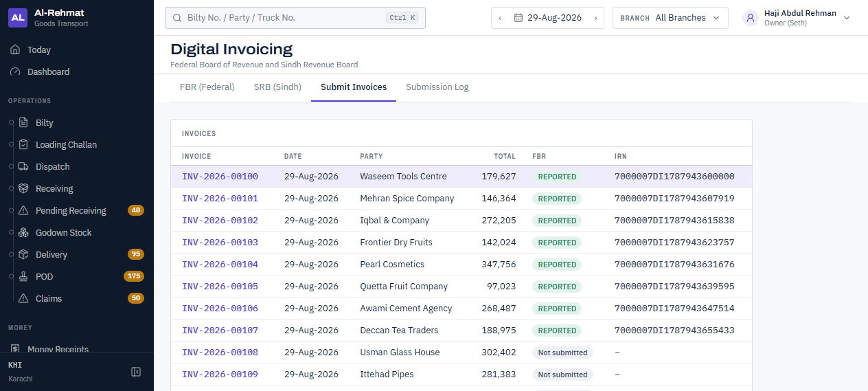Open invoice INV-2026-00108
The height and width of the screenshot is (391, 868).
point(220,353)
